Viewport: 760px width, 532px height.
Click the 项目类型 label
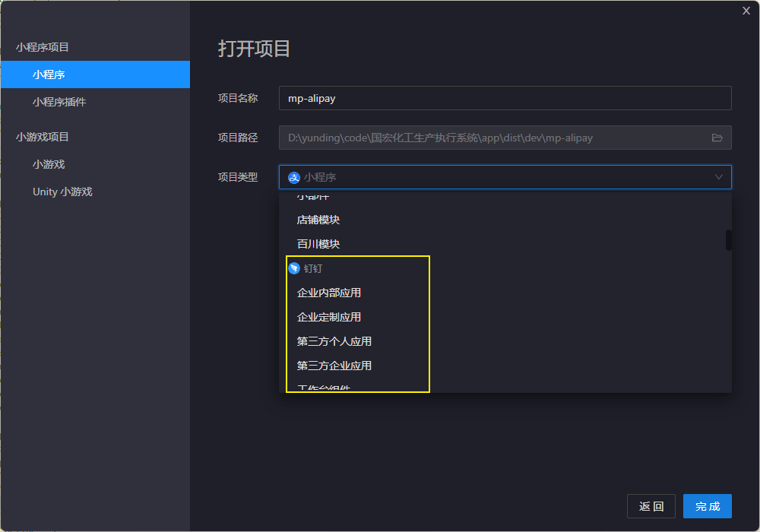[237, 177]
